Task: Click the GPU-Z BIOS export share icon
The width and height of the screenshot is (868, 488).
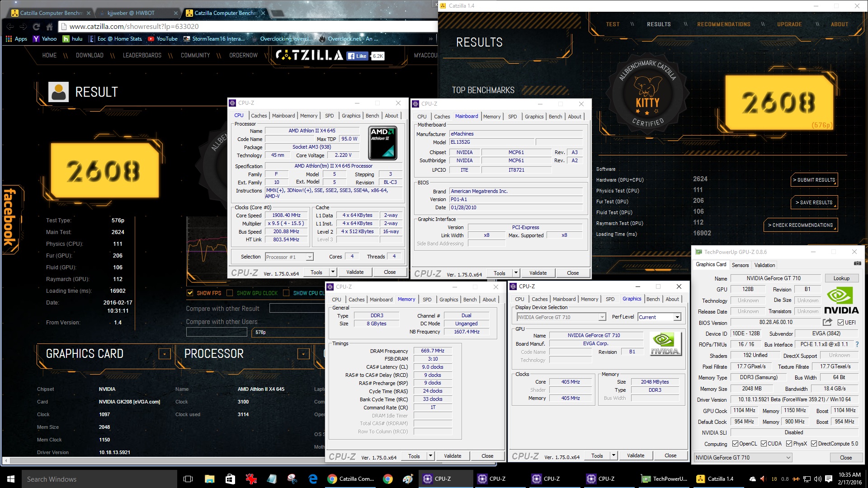Action: [x=827, y=322]
